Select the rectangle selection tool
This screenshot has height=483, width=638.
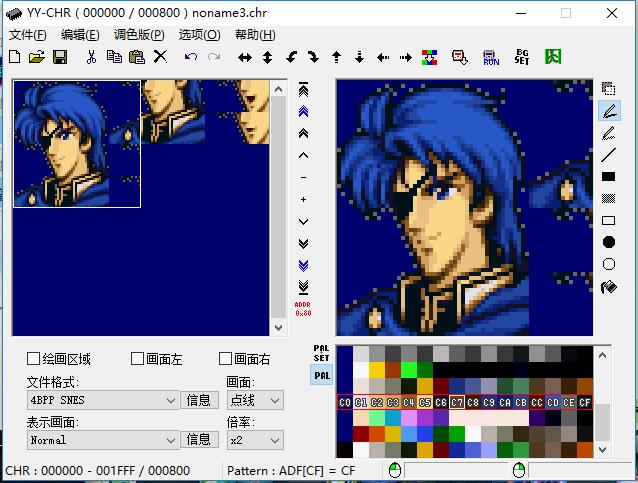tap(608, 88)
